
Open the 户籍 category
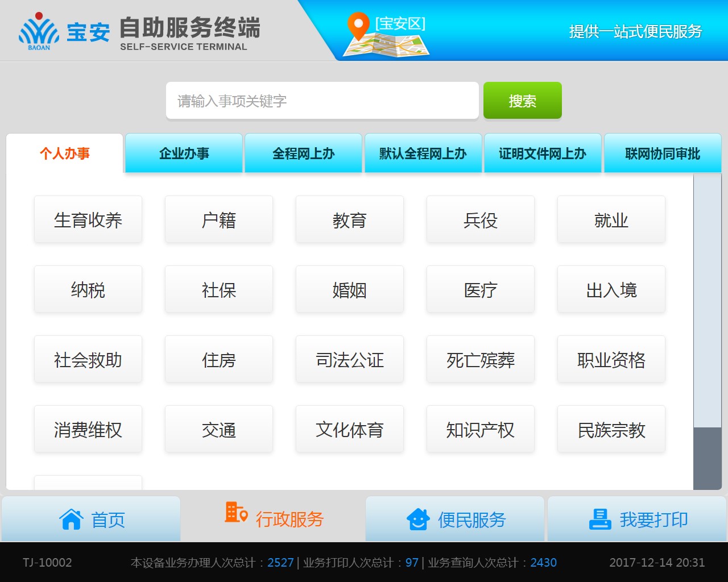(x=219, y=220)
